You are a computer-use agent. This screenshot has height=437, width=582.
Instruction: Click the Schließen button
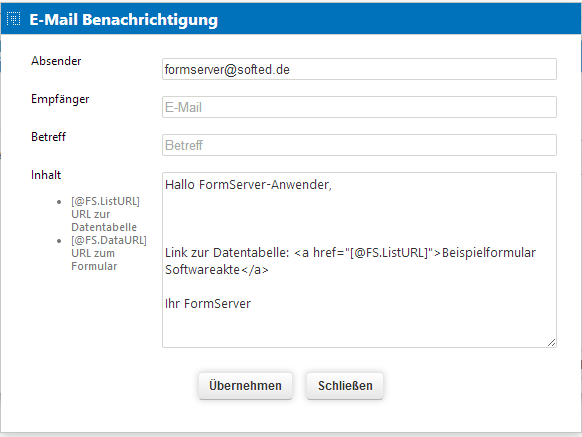[x=345, y=386]
